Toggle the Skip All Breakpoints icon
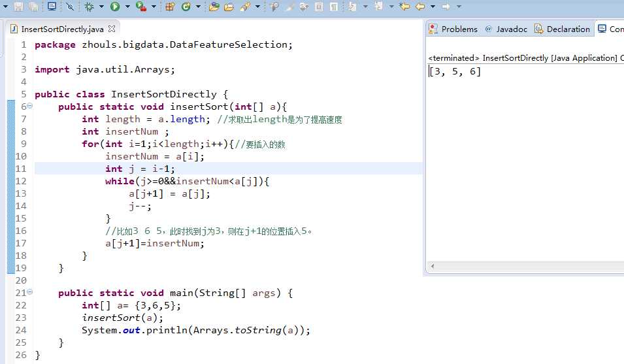The image size is (624, 364). pos(70,7)
